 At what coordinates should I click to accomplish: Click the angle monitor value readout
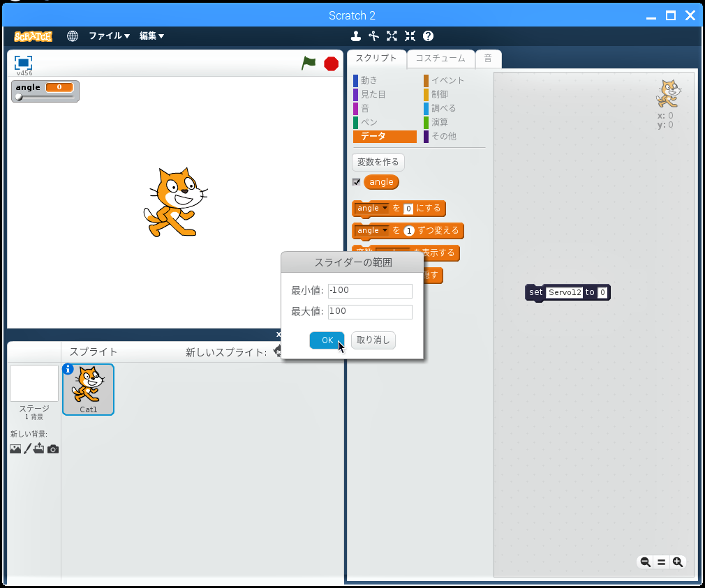[59, 87]
